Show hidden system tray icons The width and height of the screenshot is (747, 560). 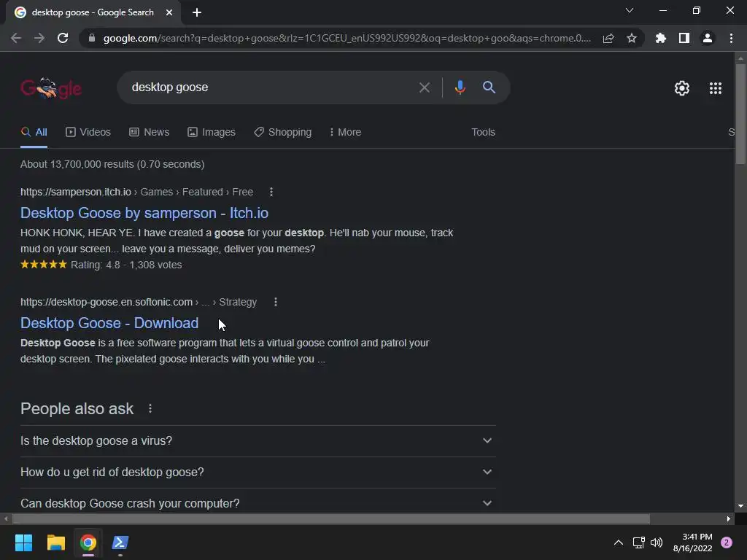point(619,542)
